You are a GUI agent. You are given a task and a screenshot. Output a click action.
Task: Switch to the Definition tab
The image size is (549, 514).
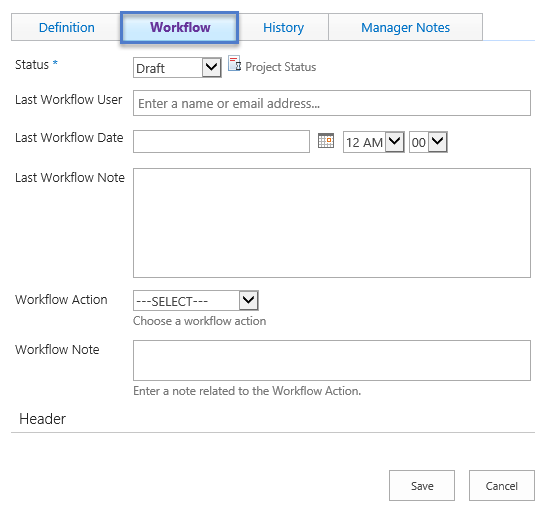67,27
